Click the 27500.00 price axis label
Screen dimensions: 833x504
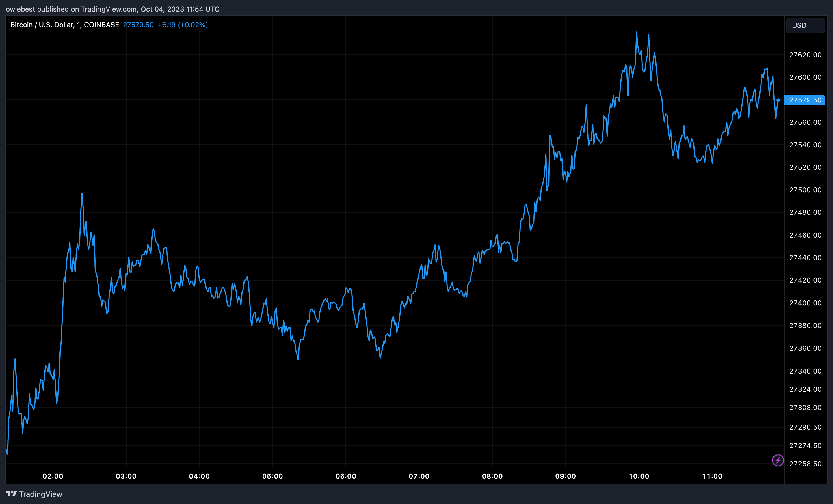point(805,190)
